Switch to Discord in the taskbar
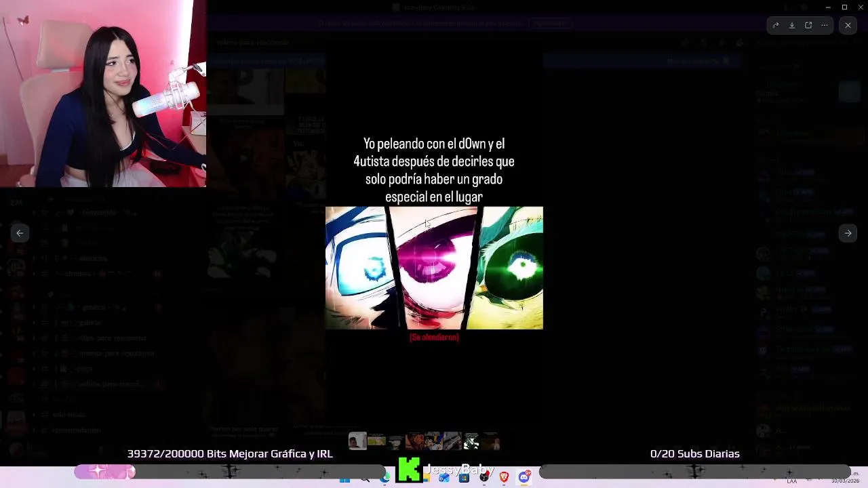The width and height of the screenshot is (868, 488). [x=524, y=477]
